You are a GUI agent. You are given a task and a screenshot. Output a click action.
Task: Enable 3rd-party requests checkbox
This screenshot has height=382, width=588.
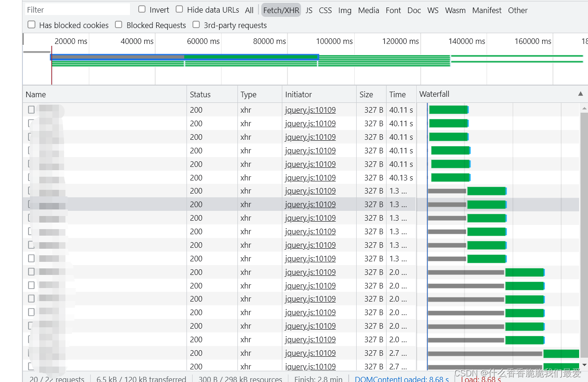(196, 25)
